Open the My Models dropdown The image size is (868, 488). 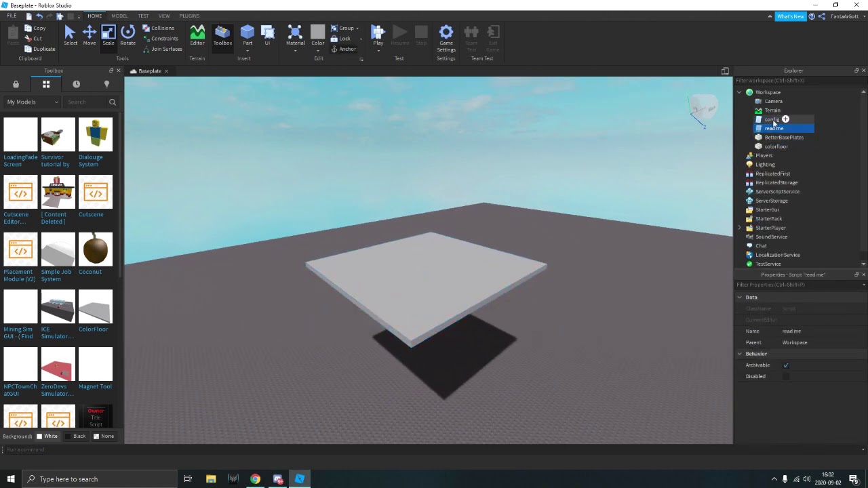[x=33, y=102]
